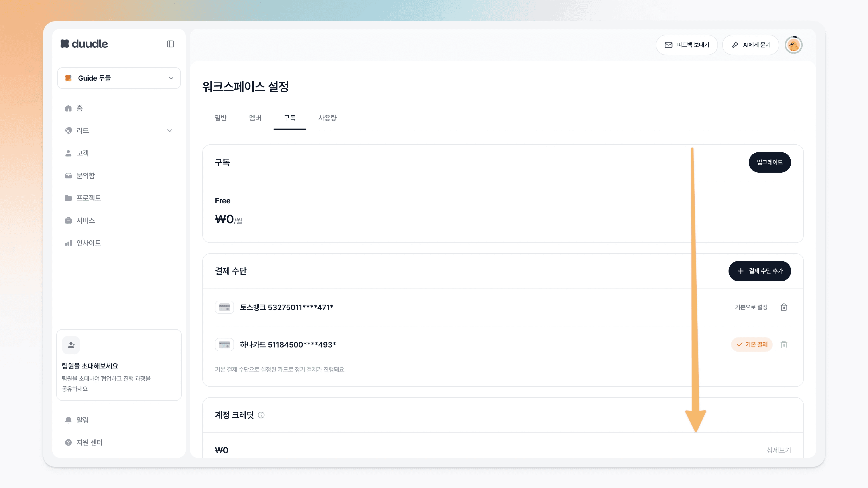Click the 문의함 inbox tray icon
868x488 pixels.
[x=68, y=176]
